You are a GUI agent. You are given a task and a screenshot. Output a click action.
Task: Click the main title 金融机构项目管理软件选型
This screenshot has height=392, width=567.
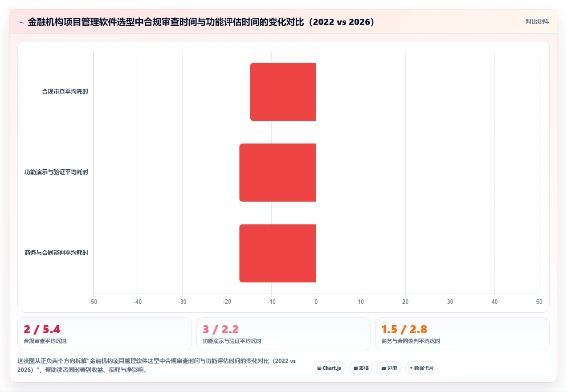click(x=202, y=22)
